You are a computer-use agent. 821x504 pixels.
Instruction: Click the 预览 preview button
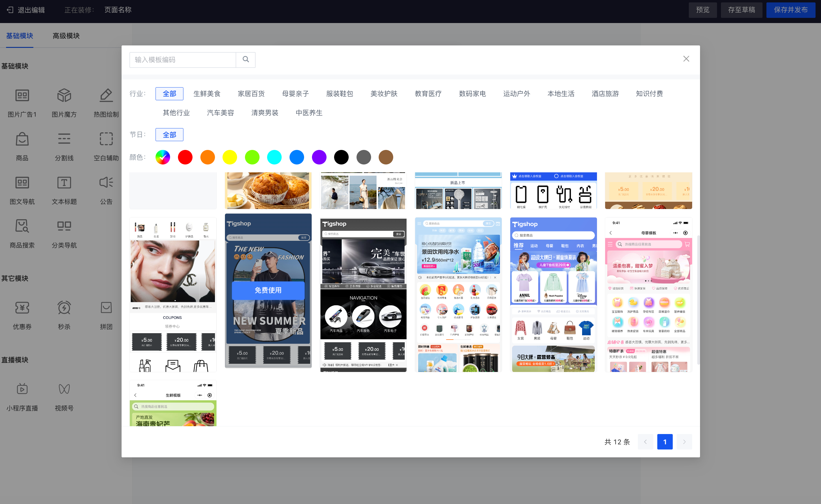703,10
